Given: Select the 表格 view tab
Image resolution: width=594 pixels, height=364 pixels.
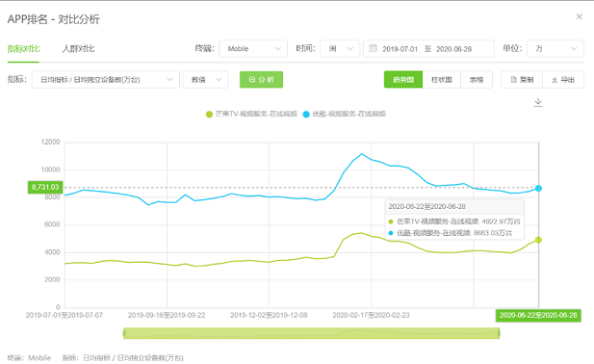Looking at the screenshot, I should coord(477,80).
